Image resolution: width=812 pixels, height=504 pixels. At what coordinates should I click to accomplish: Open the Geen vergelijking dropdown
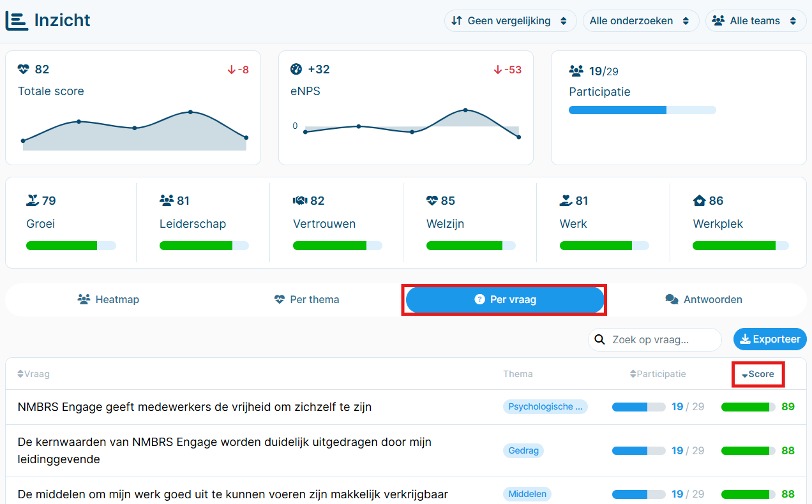click(x=510, y=20)
